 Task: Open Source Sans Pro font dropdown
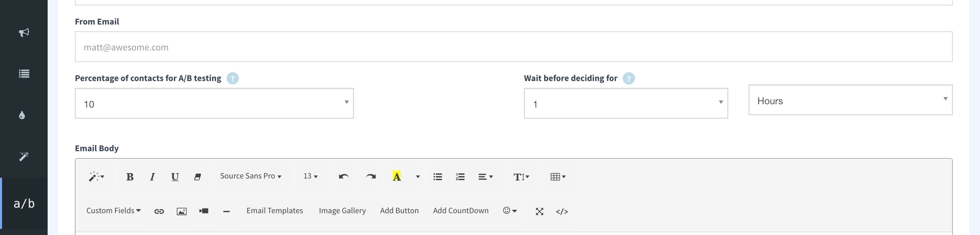[251, 176]
